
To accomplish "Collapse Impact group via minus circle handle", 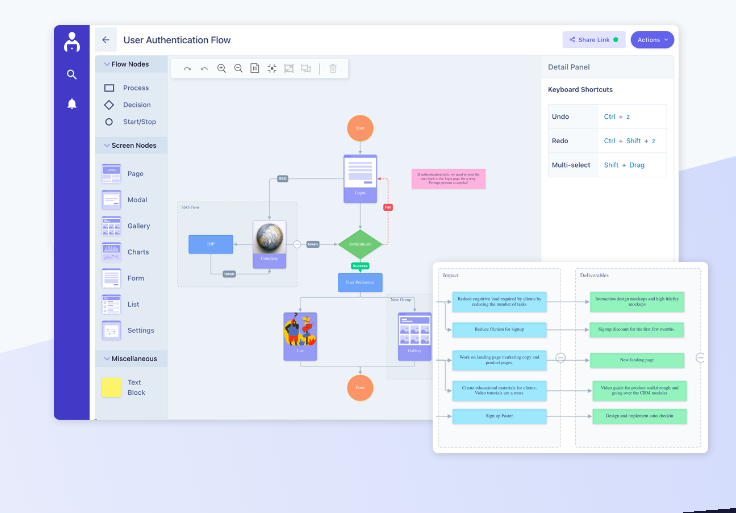I will coord(560,358).
